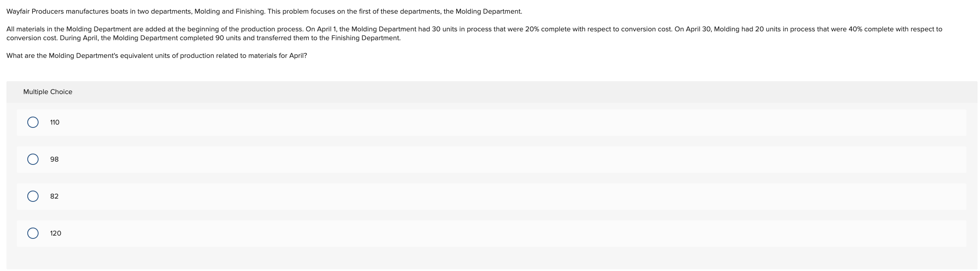The image size is (980, 271).
Task: Select the radio button for answer 82
Action: point(33,196)
